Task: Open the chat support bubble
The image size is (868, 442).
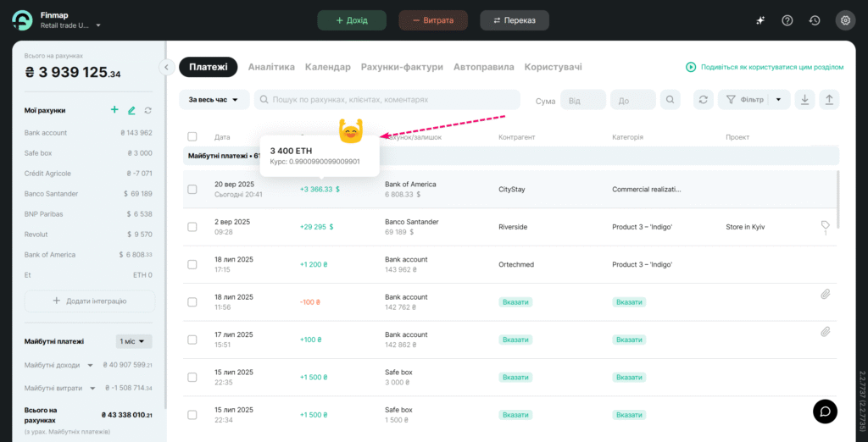Action: tap(826, 411)
